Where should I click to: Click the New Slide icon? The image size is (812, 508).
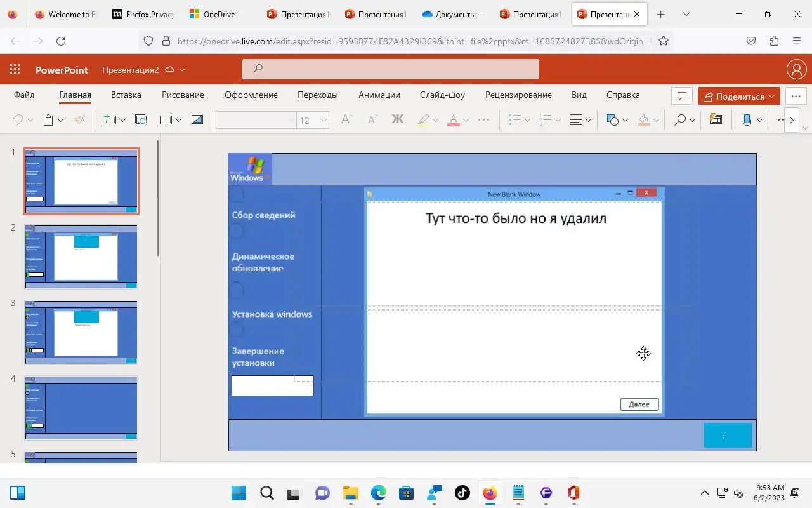[110, 119]
